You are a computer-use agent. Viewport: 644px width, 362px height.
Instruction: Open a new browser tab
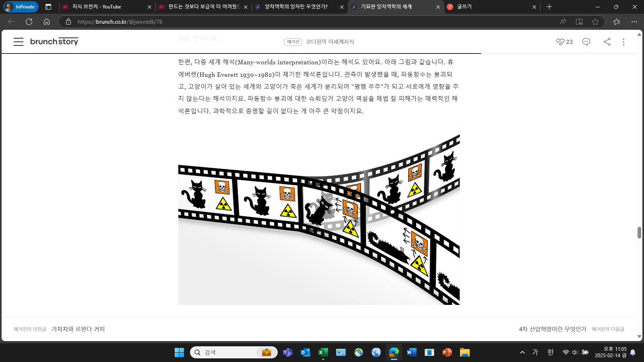pyautogui.click(x=549, y=7)
